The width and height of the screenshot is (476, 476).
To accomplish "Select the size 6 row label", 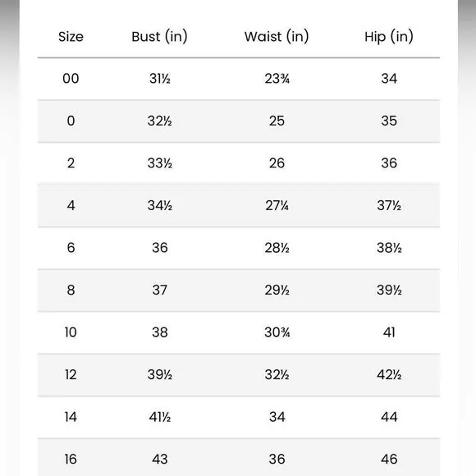I will click(x=71, y=248).
